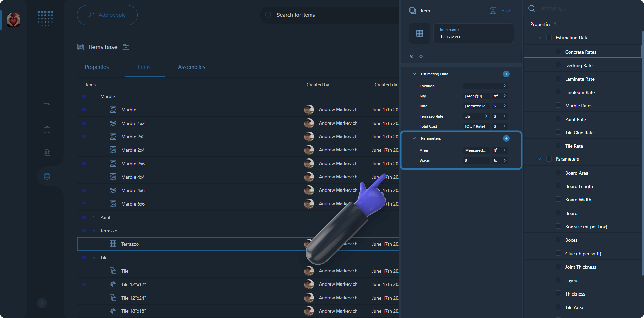Screen dimensions: 644x318
Task: Check the Laminate Rate checkbox
Action: point(558,79)
